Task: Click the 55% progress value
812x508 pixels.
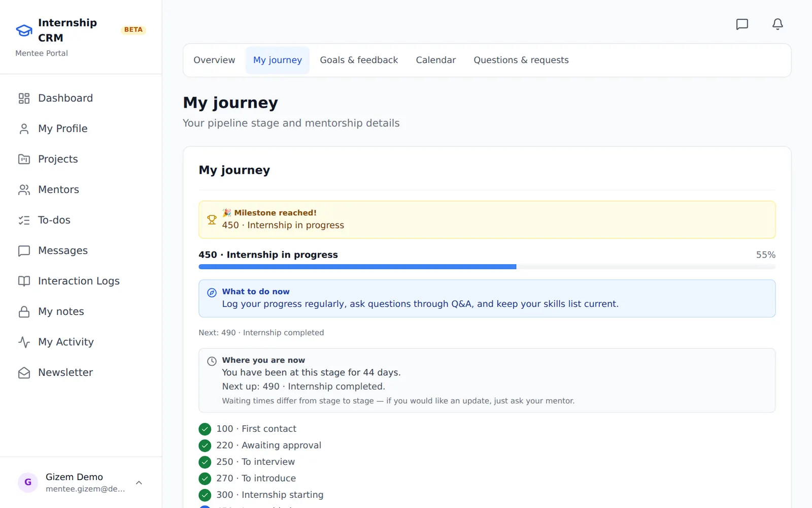Action: click(x=765, y=255)
